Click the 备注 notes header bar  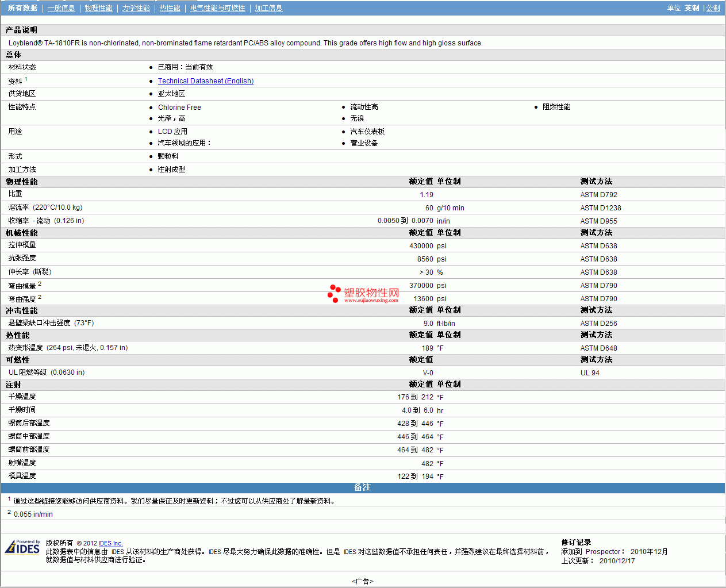[363, 488]
